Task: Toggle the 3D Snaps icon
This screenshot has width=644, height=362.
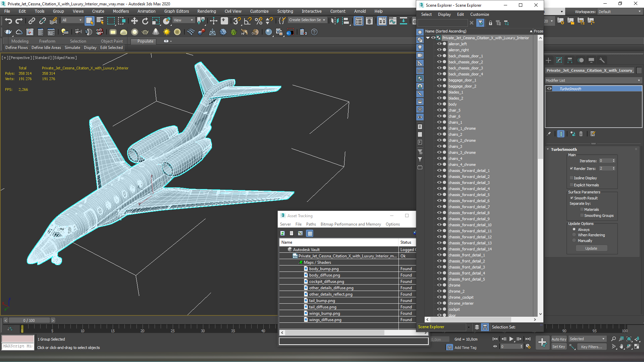Action: click(237, 21)
